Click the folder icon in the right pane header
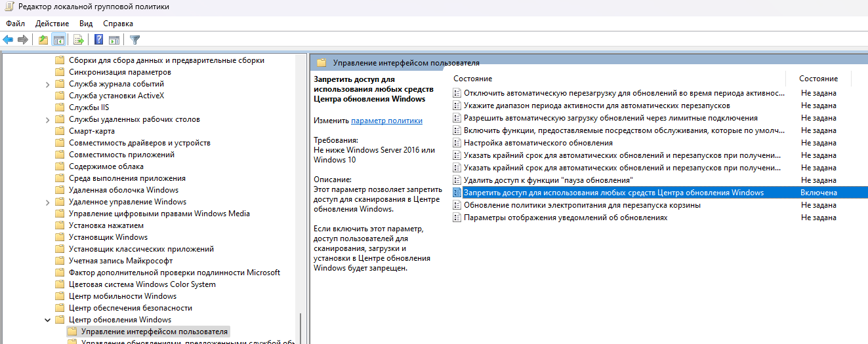868x344 pixels. (321, 63)
